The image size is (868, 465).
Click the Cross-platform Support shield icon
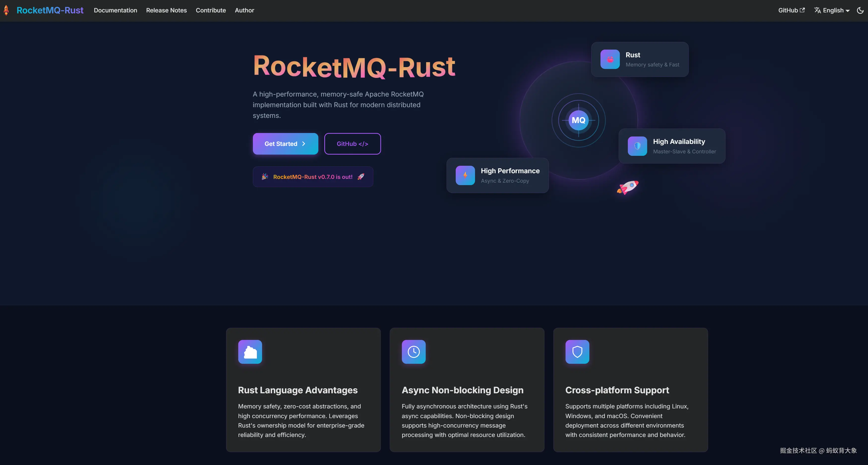point(577,352)
